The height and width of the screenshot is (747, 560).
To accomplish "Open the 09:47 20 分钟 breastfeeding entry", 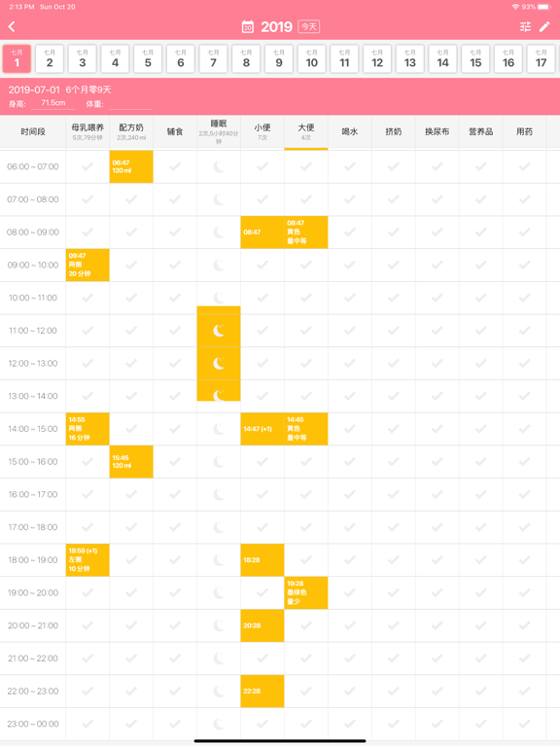I will [87, 265].
